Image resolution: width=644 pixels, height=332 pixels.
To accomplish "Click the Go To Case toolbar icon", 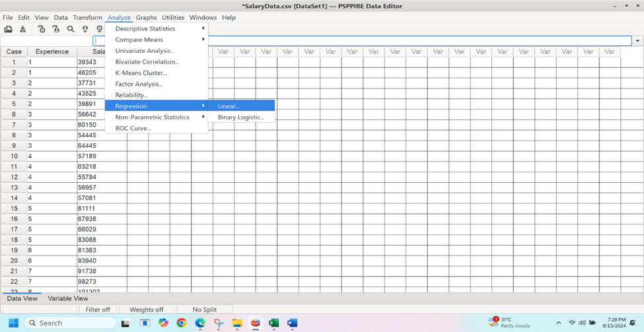I will point(56,29).
